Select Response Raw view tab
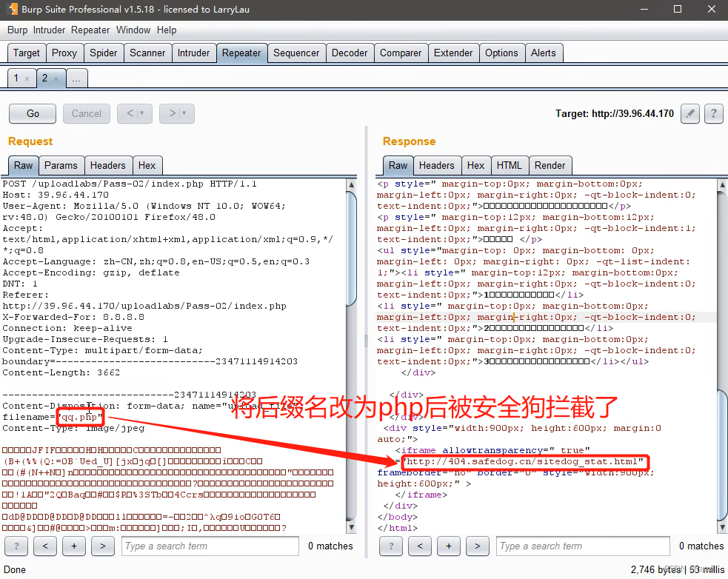The height and width of the screenshot is (579, 728). click(398, 165)
